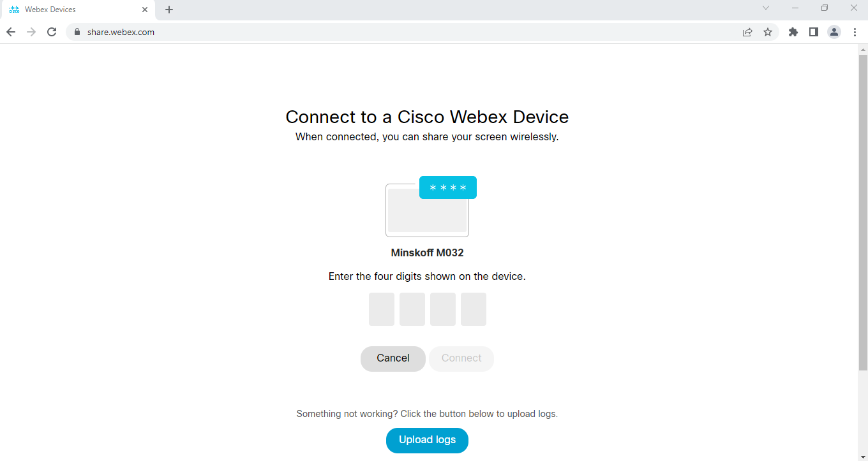This screenshot has width=868, height=461.
Task: Go back using the browser back arrow
Action: [11, 32]
